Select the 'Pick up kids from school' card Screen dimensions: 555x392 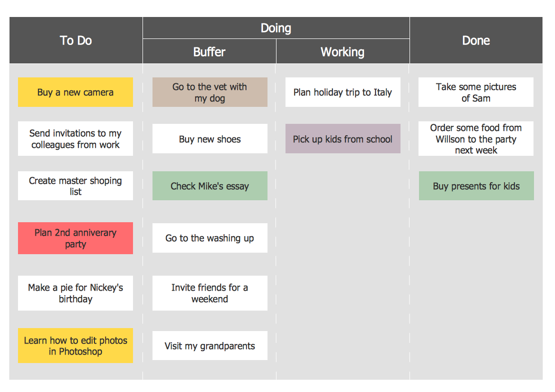[343, 139]
